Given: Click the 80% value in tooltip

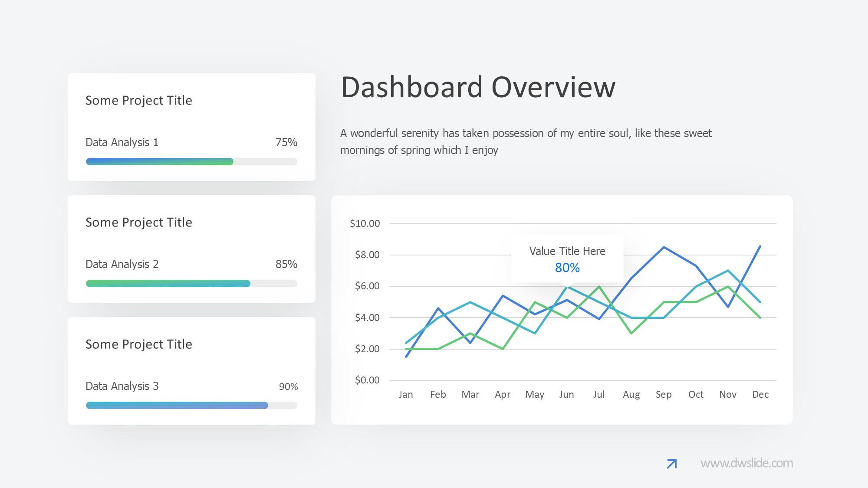Looking at the screenshot, I should (x=567, y=268).
